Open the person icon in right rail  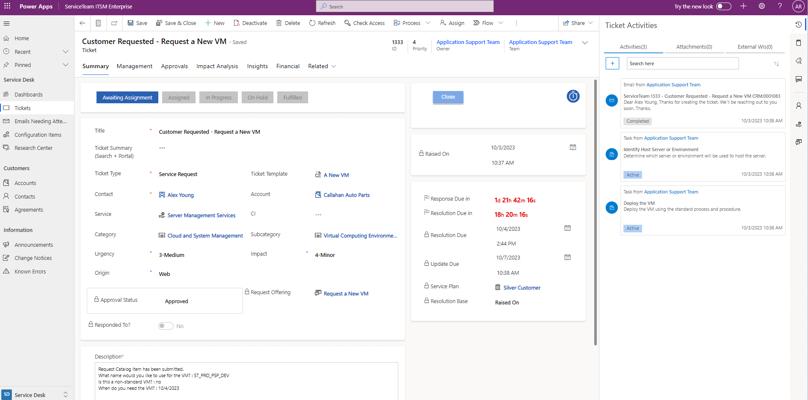tap(799, 106)
